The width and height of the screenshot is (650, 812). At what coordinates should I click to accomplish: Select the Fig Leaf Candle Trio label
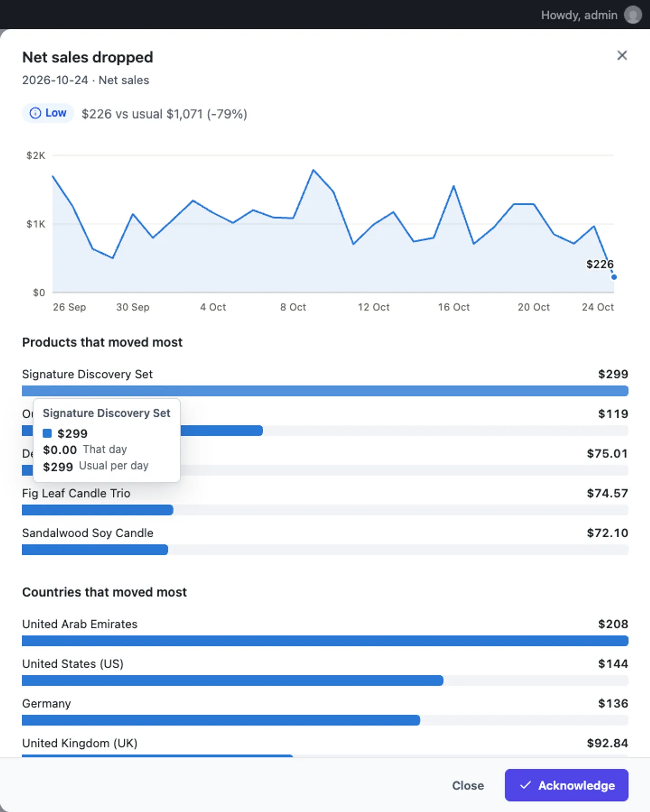[76, 493]
